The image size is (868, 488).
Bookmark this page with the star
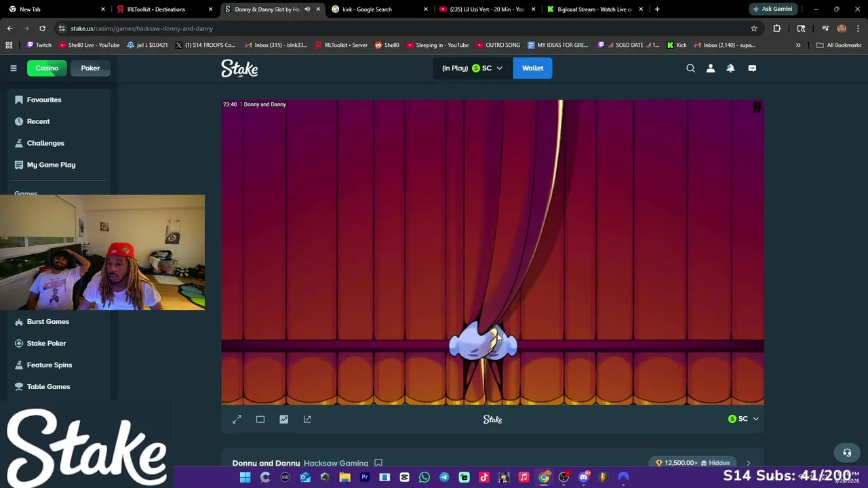tap(753, 28)
